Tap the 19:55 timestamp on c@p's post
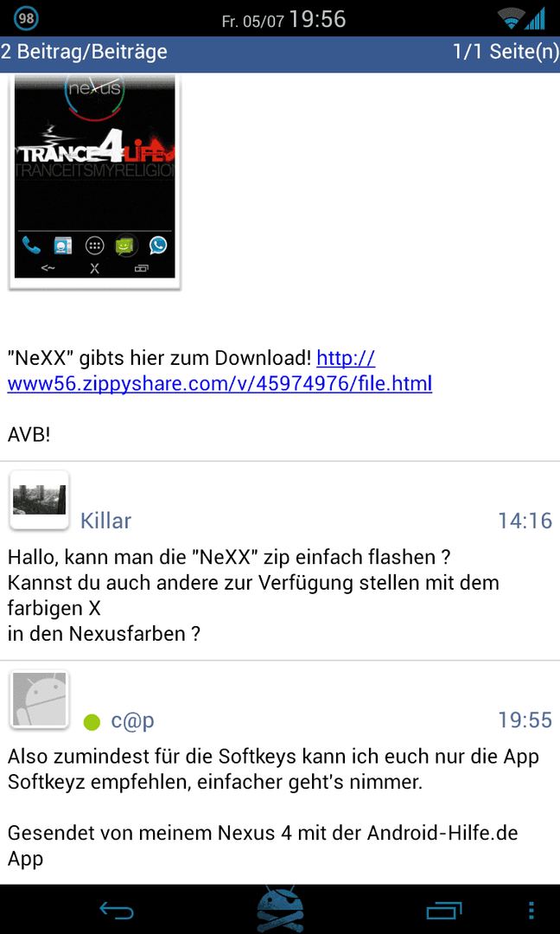This screenshot has height=934, width=560. click(x=525, y=721)
